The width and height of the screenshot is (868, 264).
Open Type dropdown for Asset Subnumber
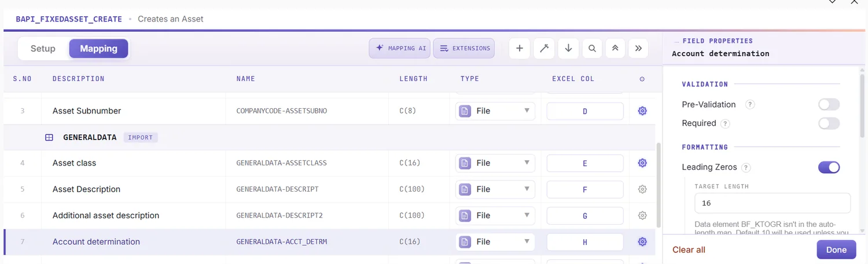tap(495, 111)
